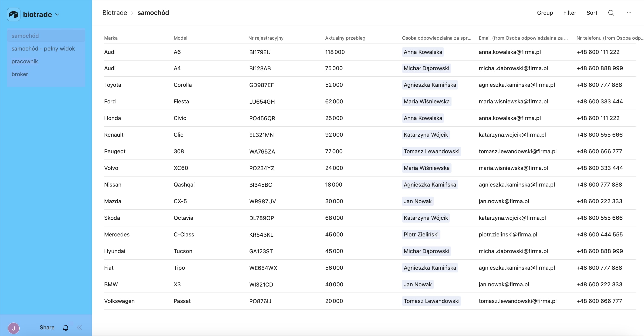Screen dimensions: 644x336
Task: Click the Biotrade breadcrumb link
Action: [x=115, y=13]
